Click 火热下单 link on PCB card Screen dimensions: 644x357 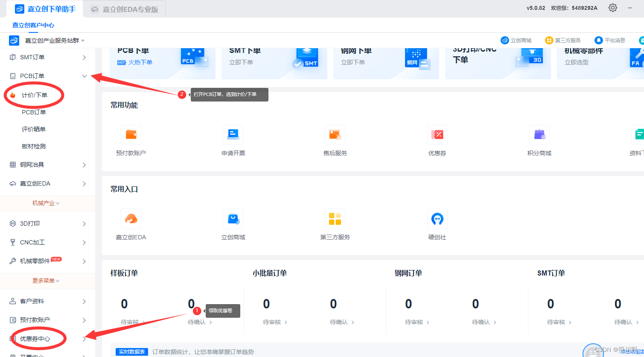(x=140, y=62)
